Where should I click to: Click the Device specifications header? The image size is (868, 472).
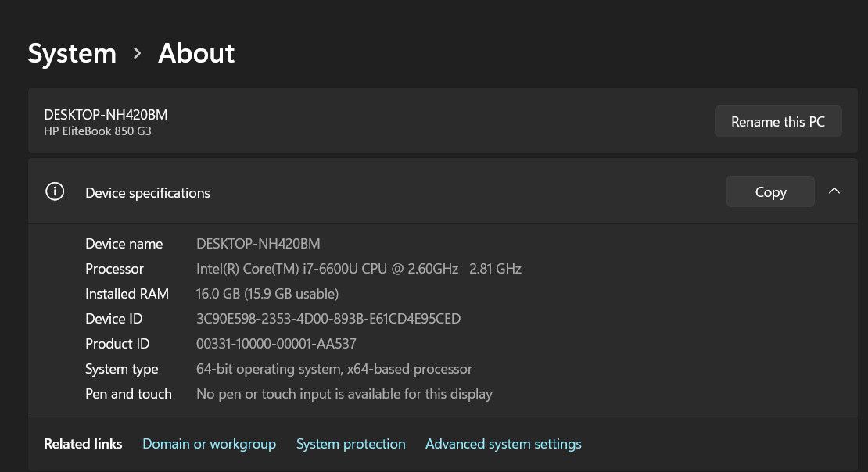[x=148, y=192]
